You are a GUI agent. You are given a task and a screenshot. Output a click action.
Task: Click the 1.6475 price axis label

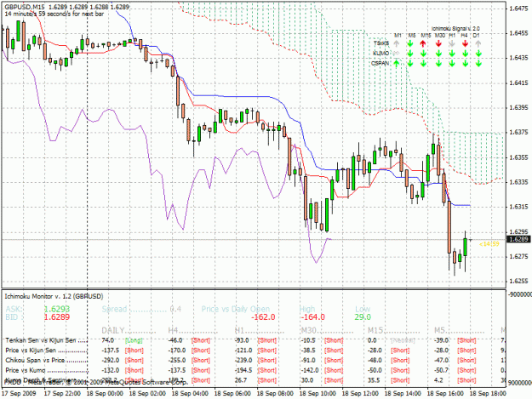pyautogui.click(x=518, y=9)
